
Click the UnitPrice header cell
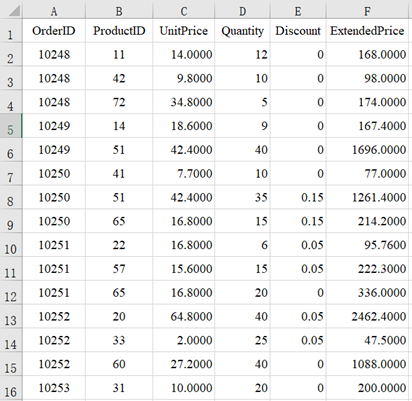[x=183, y=31]
